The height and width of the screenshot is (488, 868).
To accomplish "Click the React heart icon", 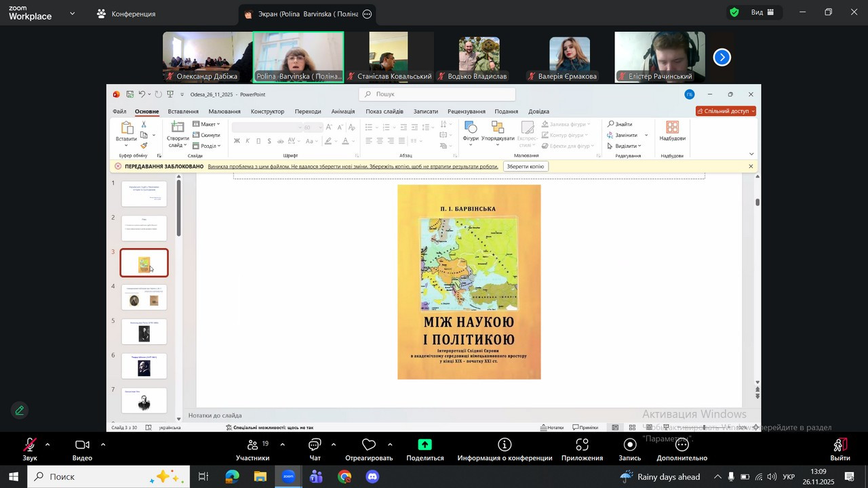I will pos(369,445).
